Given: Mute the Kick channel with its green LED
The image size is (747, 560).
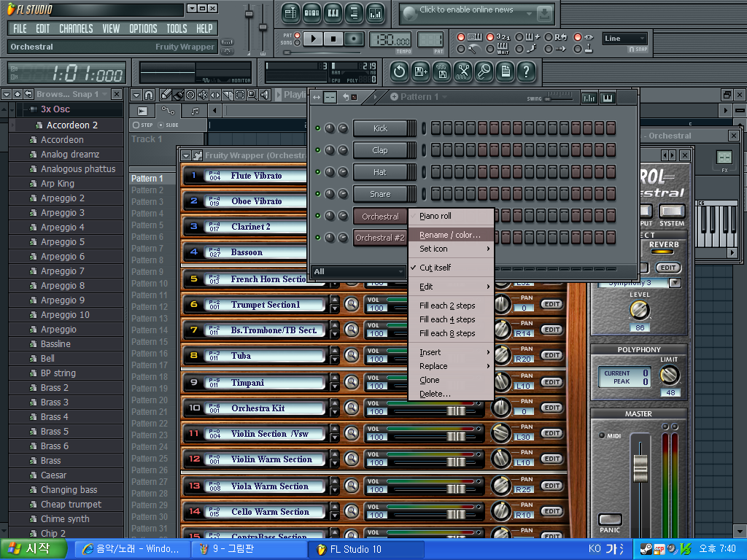Looking at the screenshot, I should point(318,128).
